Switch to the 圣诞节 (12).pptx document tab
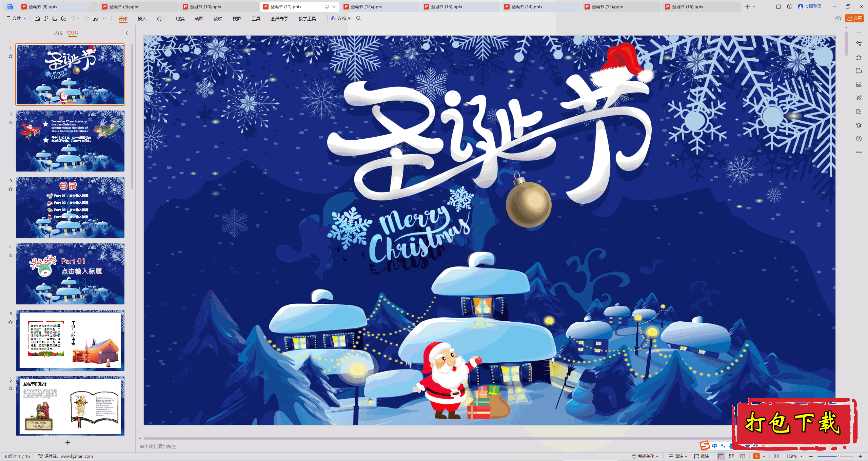The height and width of the screenshot is (461, 868). 380,6
